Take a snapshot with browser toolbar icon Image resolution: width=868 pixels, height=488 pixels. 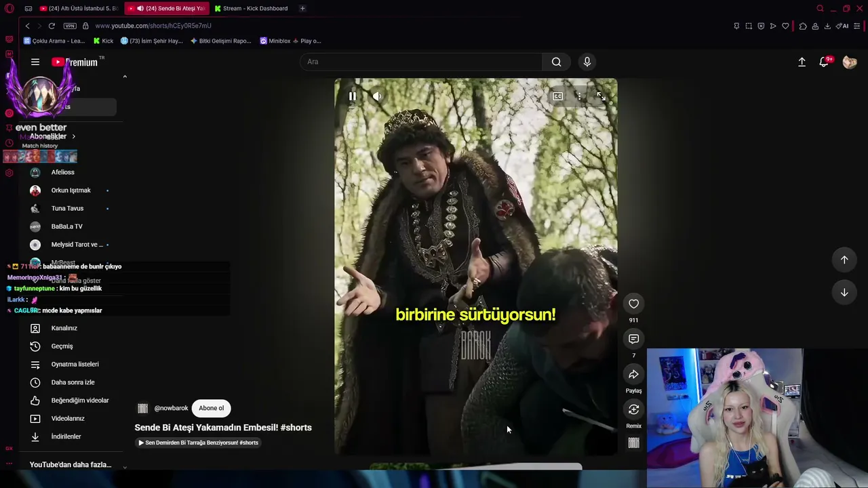(x=749, y=26)
